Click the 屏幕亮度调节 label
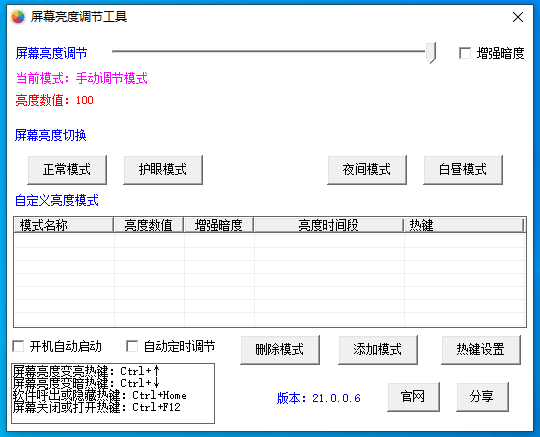Screen dimensions: 540x437 pyautogui.click(x=51, y=53)
